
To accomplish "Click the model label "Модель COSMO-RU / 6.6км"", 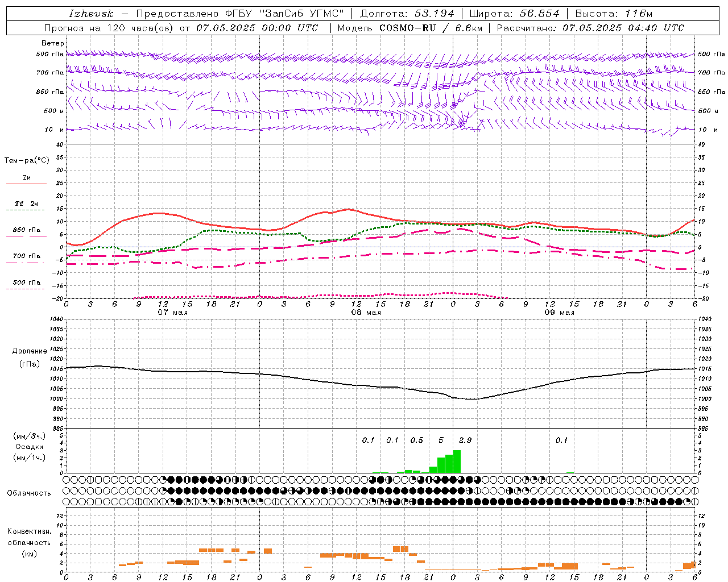I will [409, 28].
